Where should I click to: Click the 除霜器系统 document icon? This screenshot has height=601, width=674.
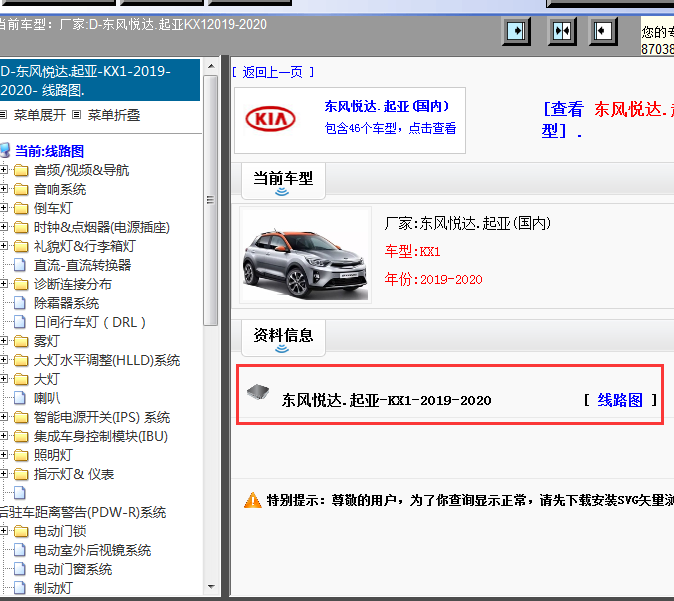[19, 303]
